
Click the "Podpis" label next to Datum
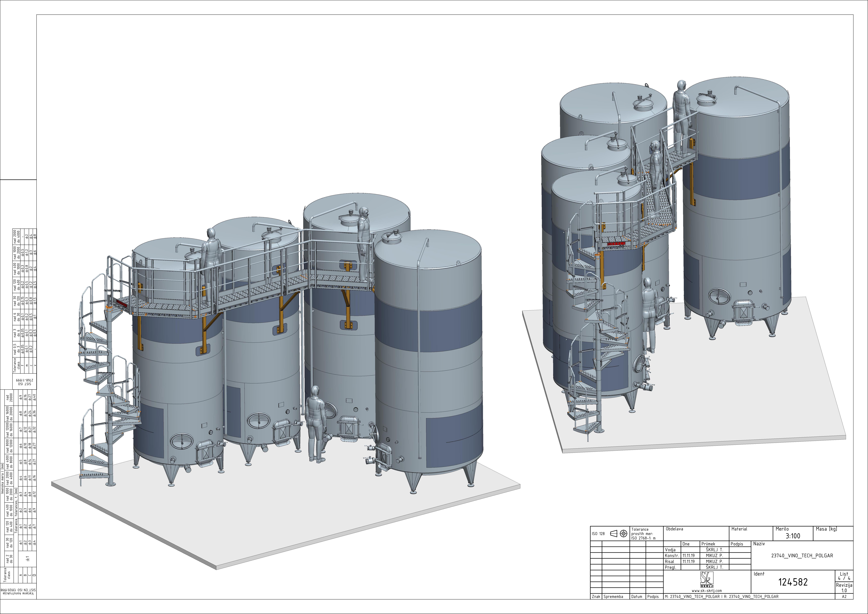[x=653, y=597]
